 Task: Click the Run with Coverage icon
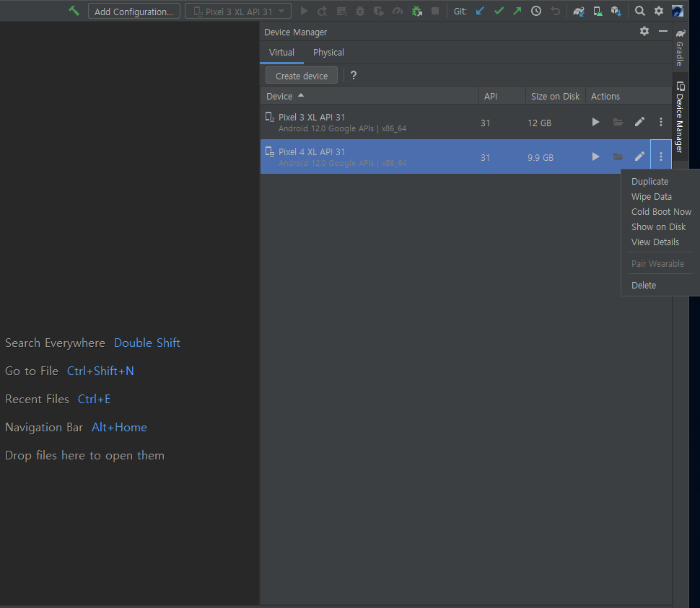click(379, 11)
